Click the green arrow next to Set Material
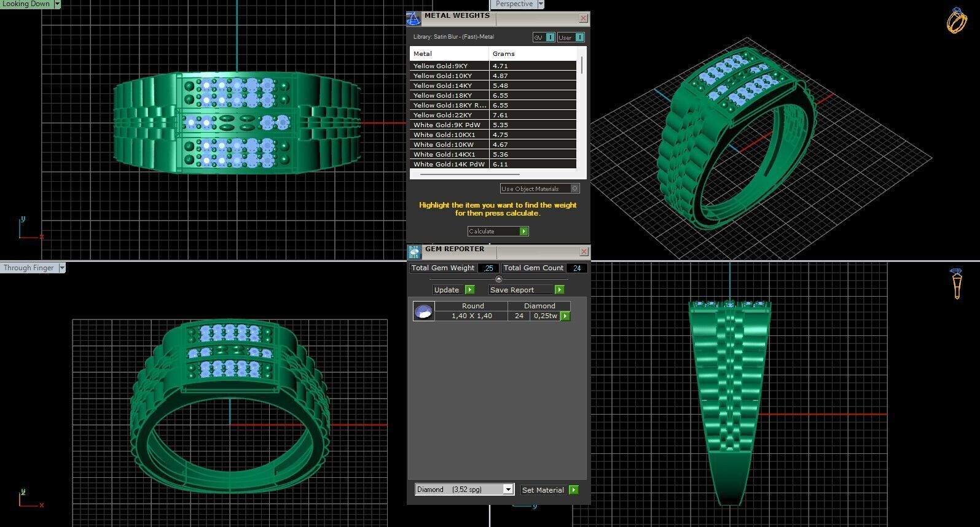Screen dimensions: 980x527 (573, 490)
